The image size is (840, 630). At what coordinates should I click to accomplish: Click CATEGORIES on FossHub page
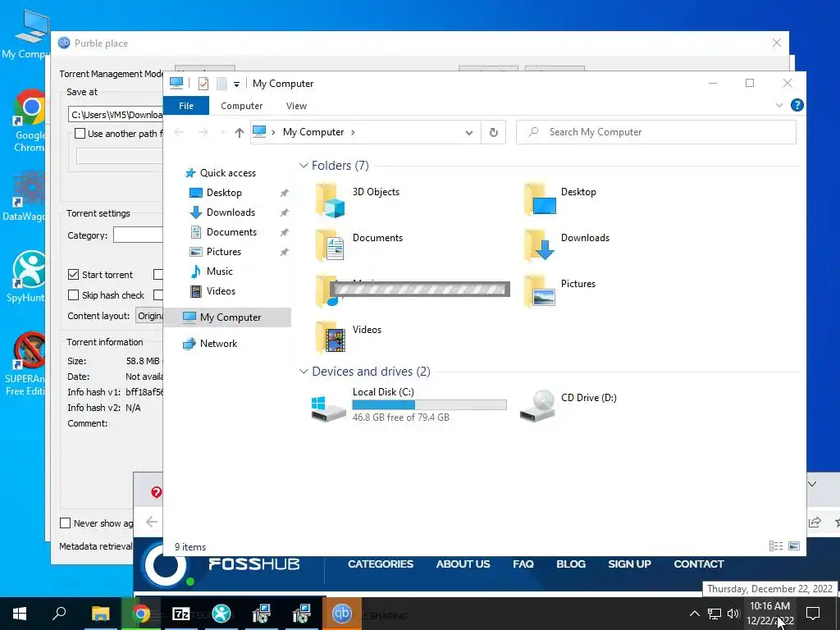[x=381, y=564]
